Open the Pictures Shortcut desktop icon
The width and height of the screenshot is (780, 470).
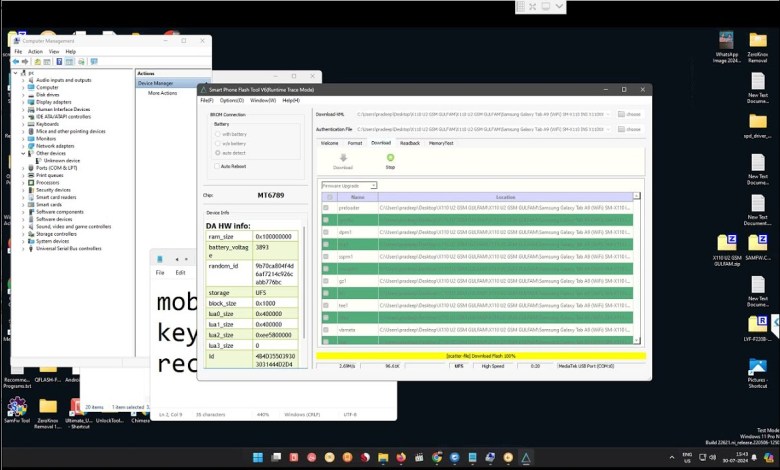coord(757,367)
